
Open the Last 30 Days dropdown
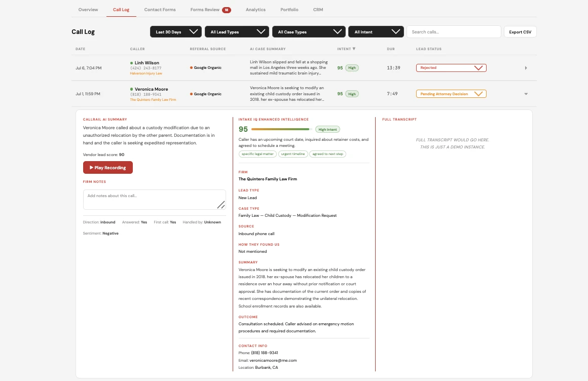(176, 32)
